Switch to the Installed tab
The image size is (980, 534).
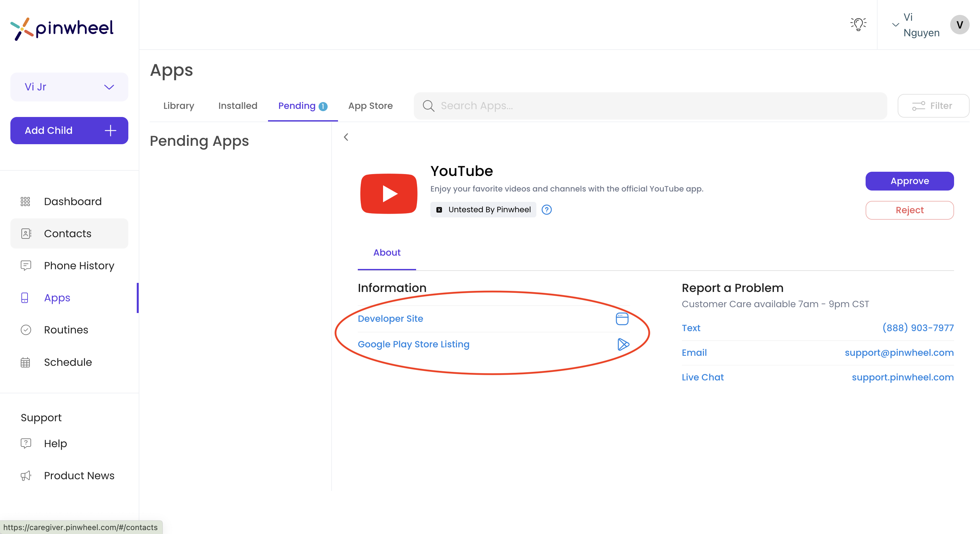coord(238,106)
